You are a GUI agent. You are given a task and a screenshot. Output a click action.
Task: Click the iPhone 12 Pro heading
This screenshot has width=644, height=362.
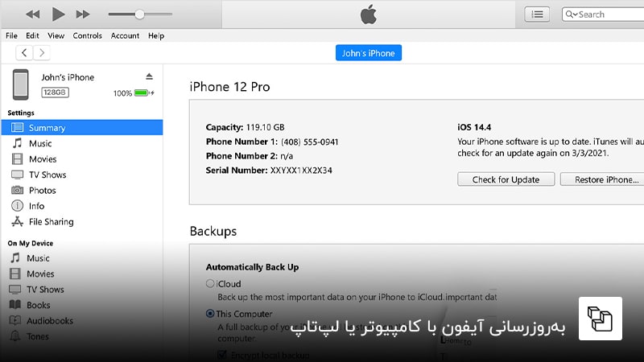[229, 87]
